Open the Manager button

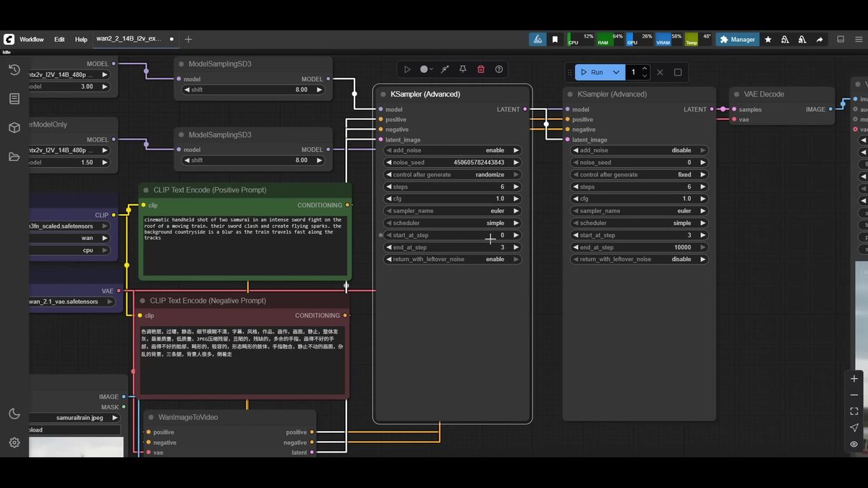point(737,39)
